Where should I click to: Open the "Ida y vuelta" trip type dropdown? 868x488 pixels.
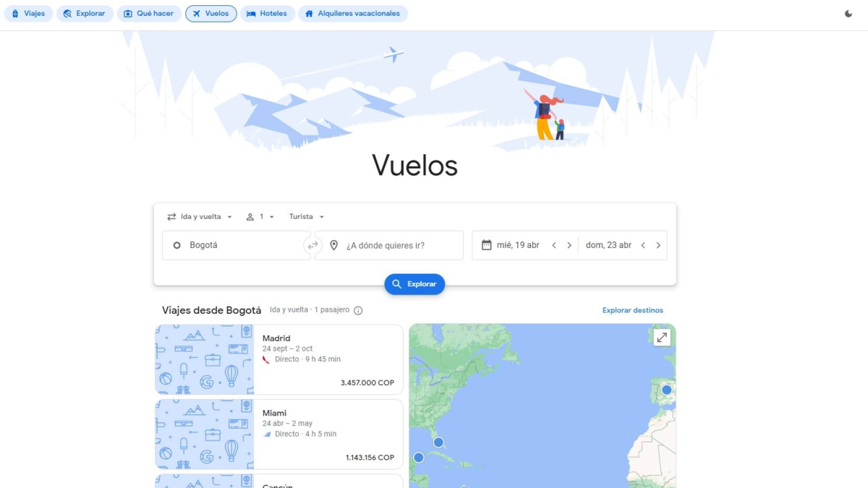tap(200, 217)
